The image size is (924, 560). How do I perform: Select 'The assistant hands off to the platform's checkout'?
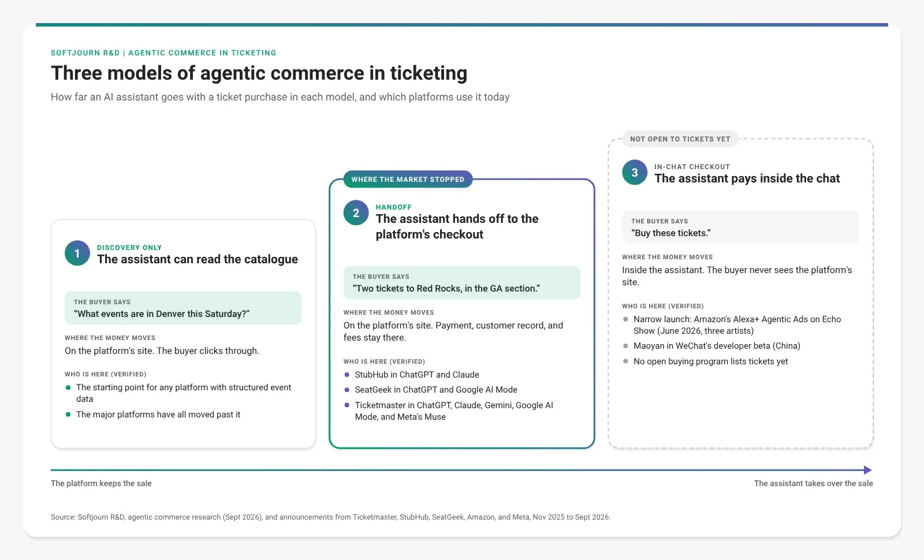[457, 227]
